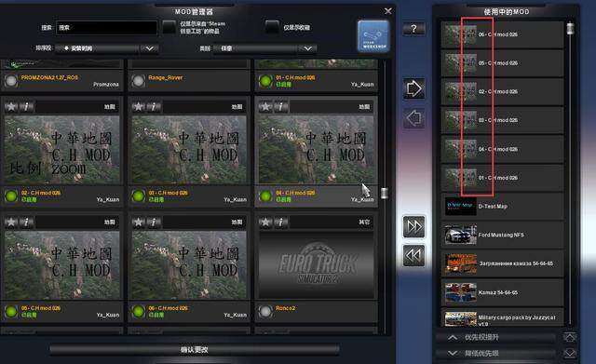Show info for the Ronco2 mod card
This screenshot has width=596, height=364.
point(281,222)
